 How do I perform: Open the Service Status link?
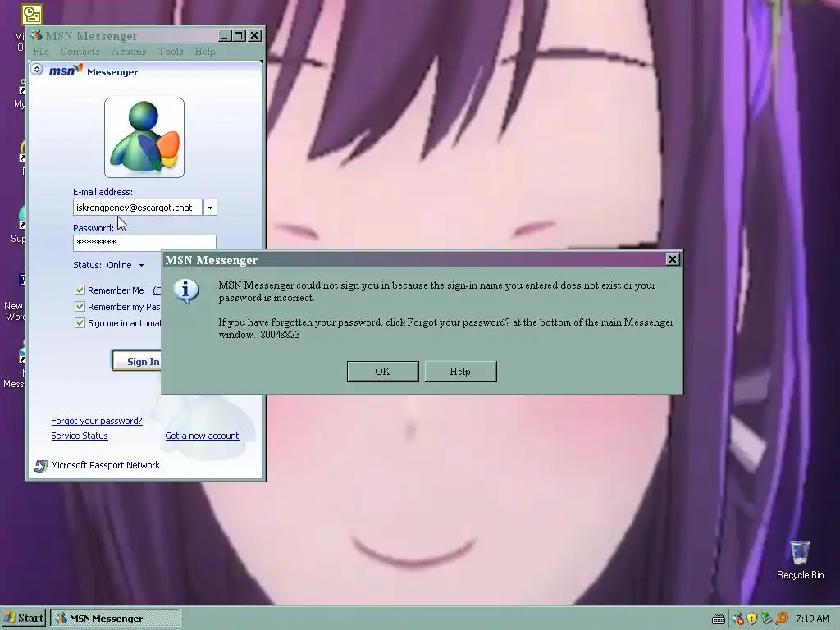[80, 436]
